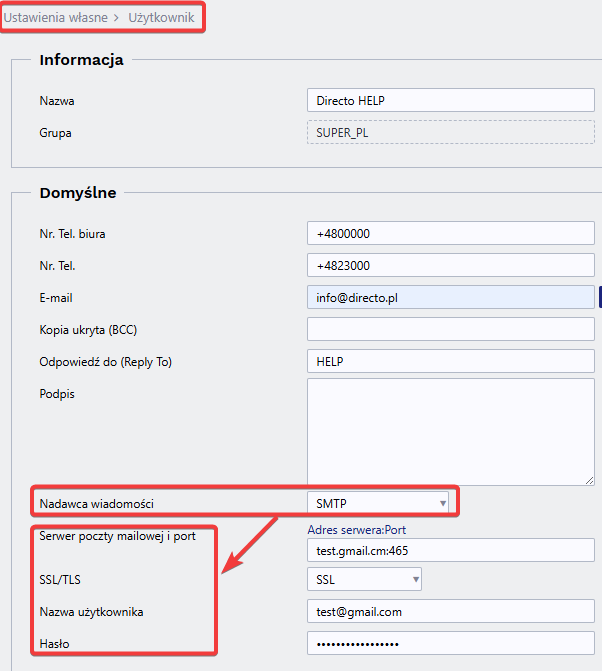Viewport: 602px width, 671px height.
Task: Click the Hasło password field
Action: (x=450, y=642)
